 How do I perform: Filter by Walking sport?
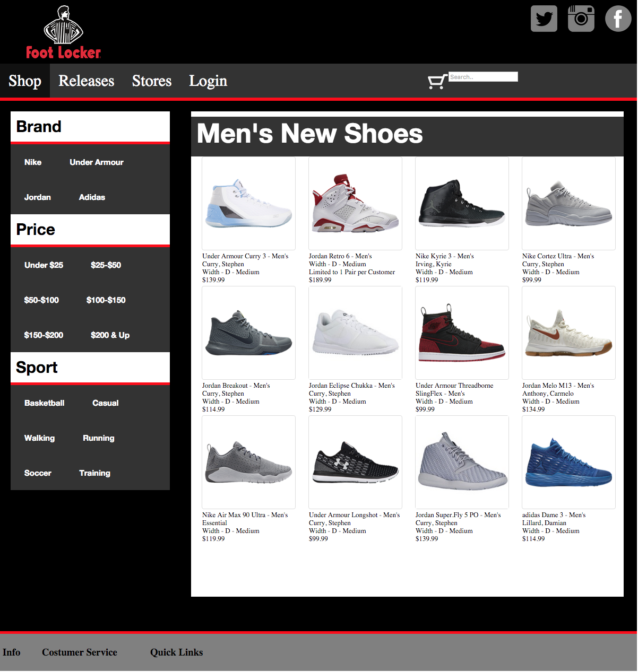[x=40, y=438]
